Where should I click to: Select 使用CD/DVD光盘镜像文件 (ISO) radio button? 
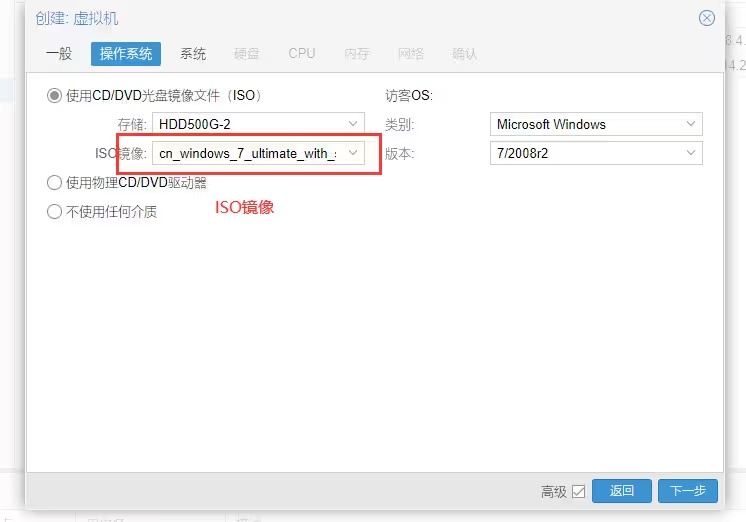click(54, 96)
